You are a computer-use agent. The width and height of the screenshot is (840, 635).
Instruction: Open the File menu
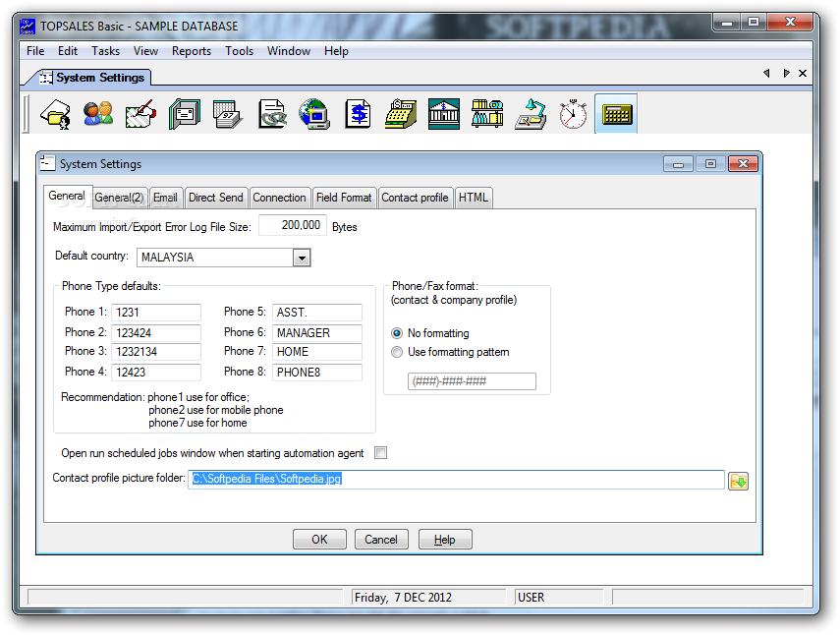pos(35,51)
